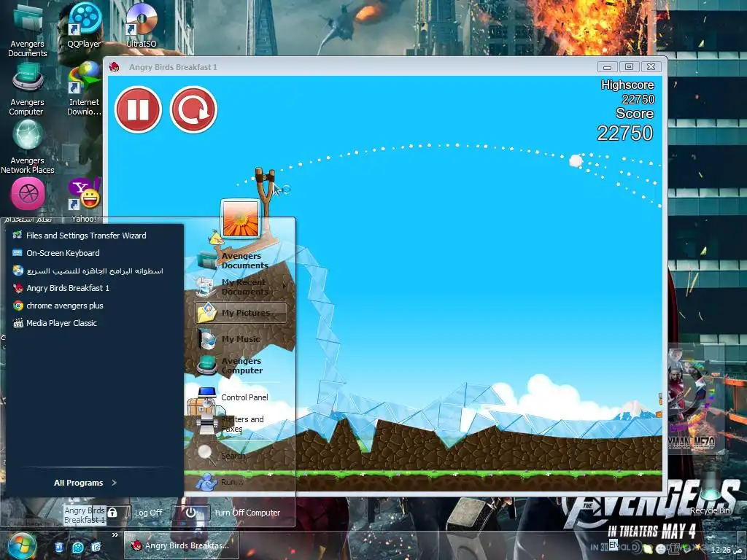This screenshot has width=747, height=560.
Task: Open Avengers Documents desktop icon
Action: pos(28,29)
